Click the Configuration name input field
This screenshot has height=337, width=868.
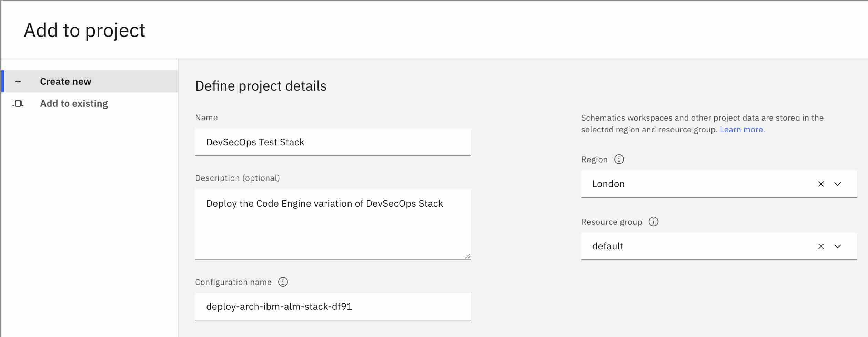pos(333,307)
